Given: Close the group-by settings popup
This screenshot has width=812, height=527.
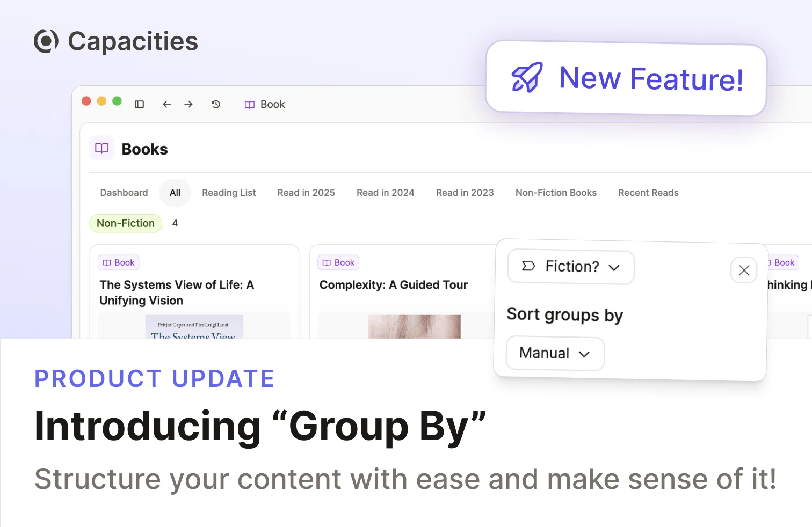Looking at the screenshot, I should tap(744, 270).
